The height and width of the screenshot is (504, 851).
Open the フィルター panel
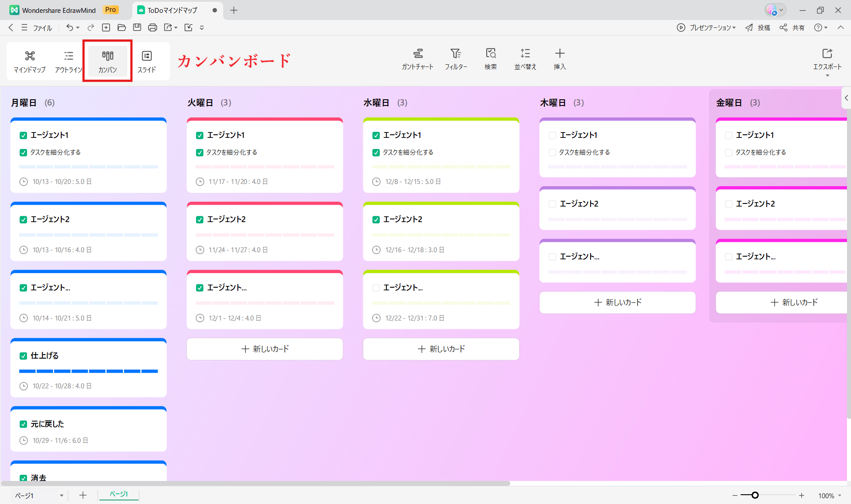coord(456,59)
